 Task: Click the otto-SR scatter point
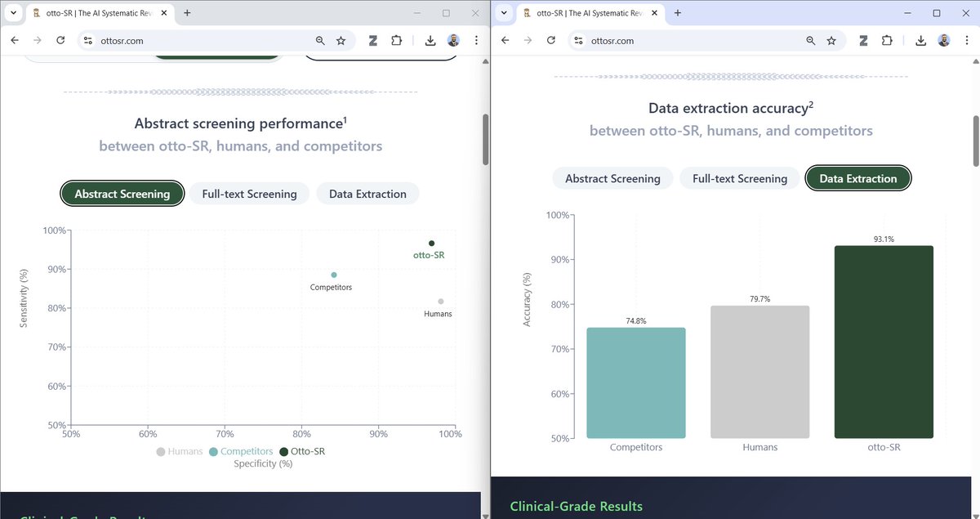pyautogui.click(x=431, y=243)
